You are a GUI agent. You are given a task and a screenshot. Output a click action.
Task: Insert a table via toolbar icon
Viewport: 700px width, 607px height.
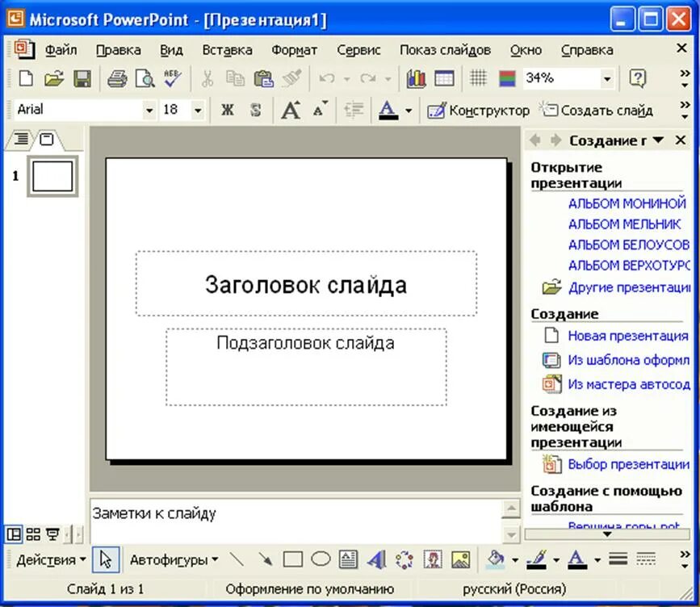coord(444,78)
